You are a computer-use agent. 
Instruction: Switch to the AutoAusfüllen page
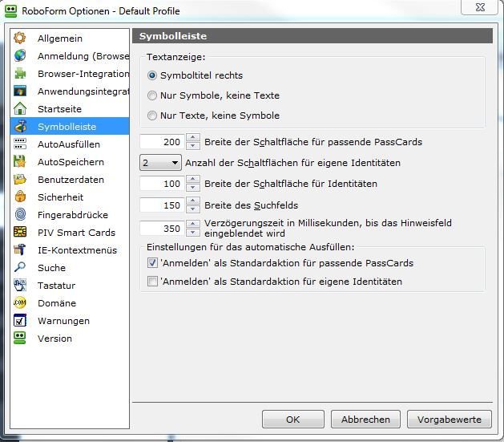pyautogui.click(x=70, y=144)
